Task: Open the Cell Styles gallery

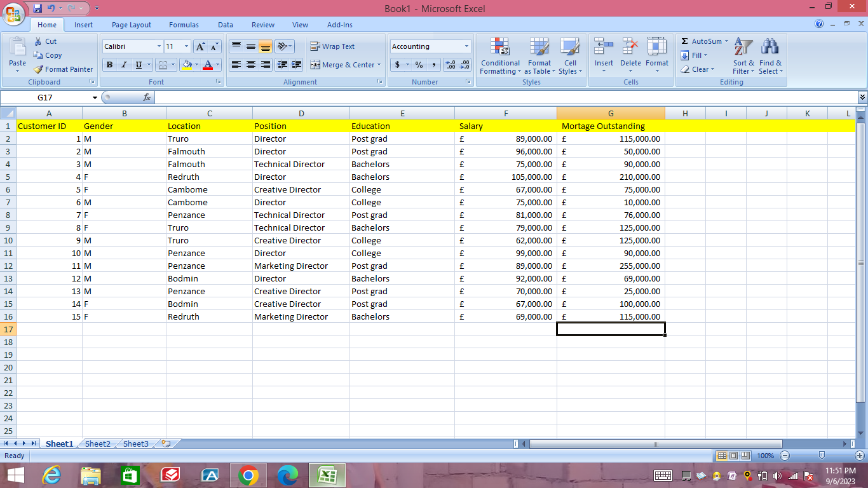Action: 570,56
